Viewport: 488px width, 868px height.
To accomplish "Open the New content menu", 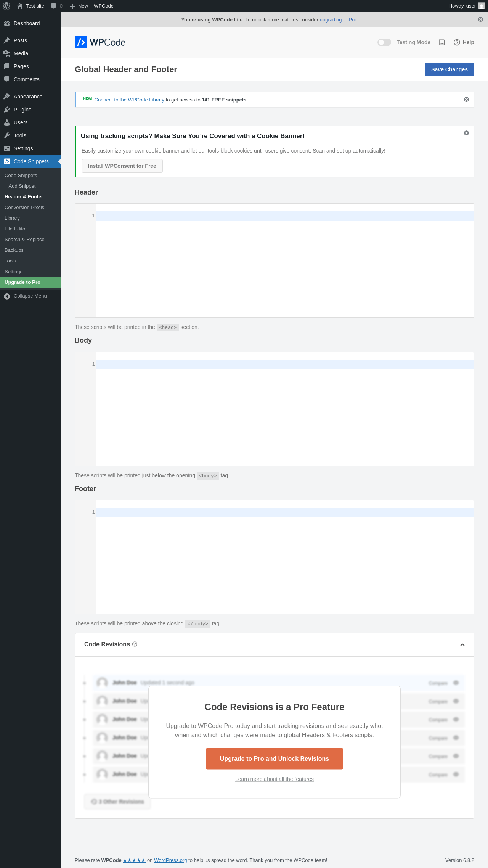I will point(79,6).
